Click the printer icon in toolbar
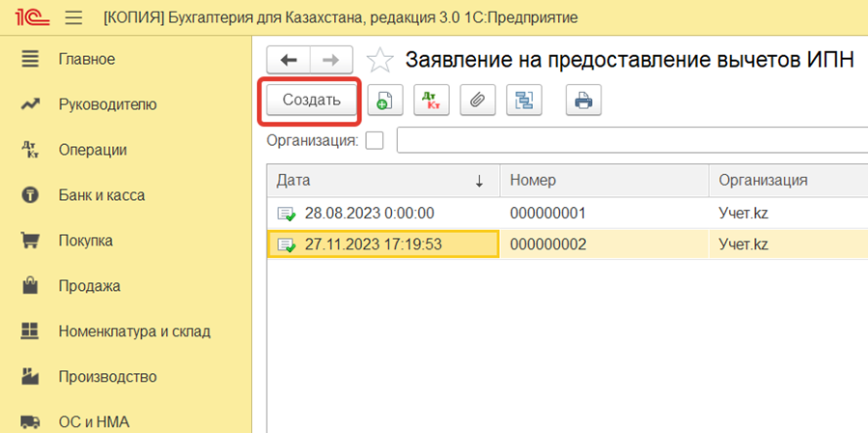Screen dimensions: 868x433 (x=583, y=101)
